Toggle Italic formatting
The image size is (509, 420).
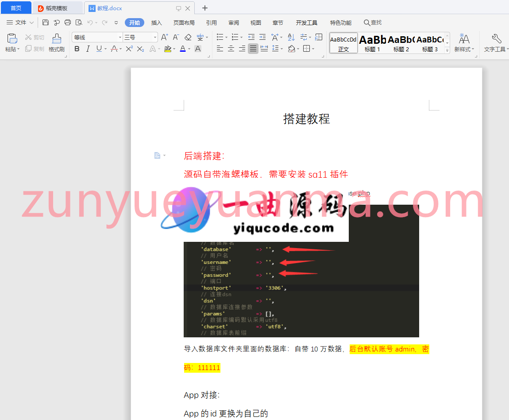coord(88,49)
